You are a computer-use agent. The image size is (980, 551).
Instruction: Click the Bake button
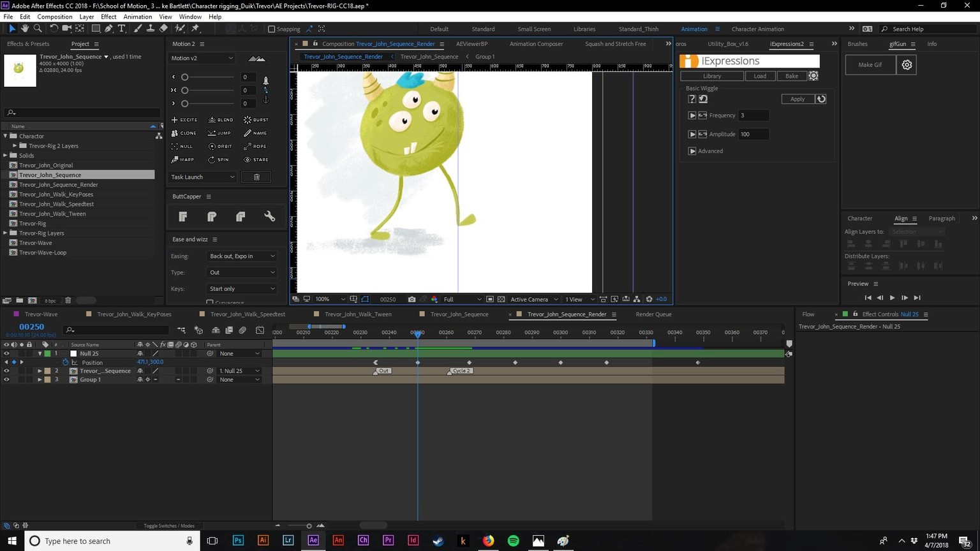coord(792,76)
